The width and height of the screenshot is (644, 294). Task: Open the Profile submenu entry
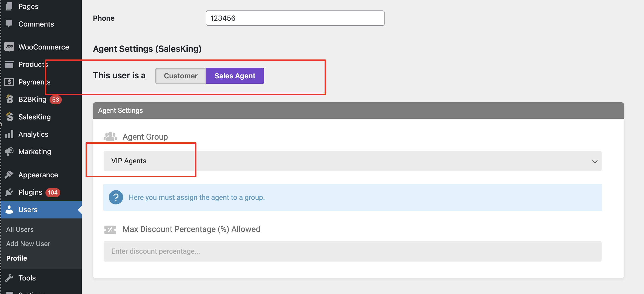coord(17,258)
